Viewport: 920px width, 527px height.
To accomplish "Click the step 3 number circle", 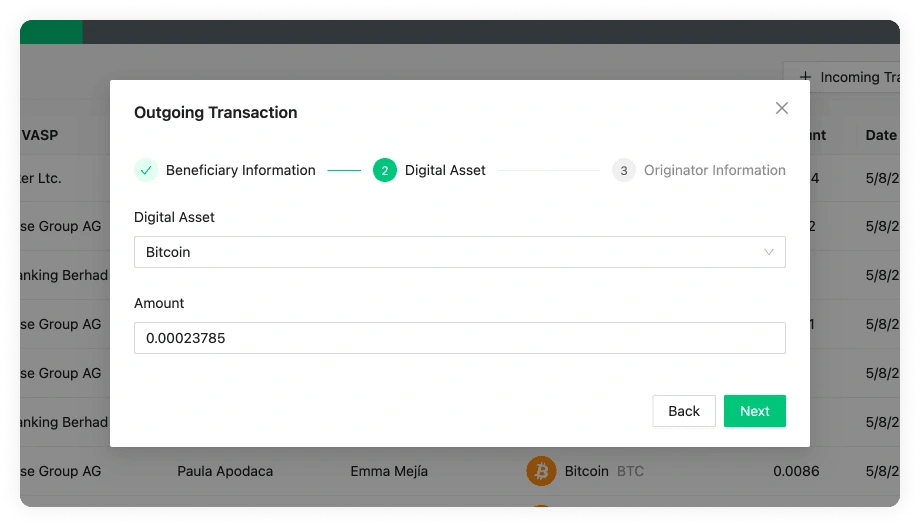I will [x=624, y=170].
